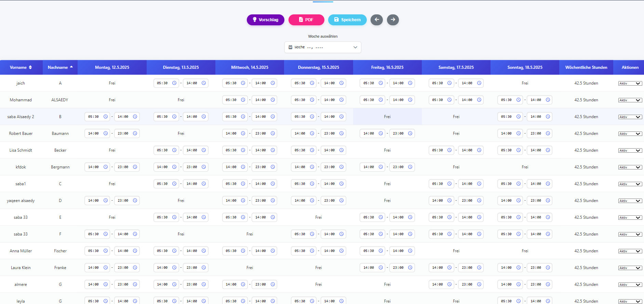644x304 pixels.
Task: Export the schedule with the PDF button
Action: (x=306, y=20)
